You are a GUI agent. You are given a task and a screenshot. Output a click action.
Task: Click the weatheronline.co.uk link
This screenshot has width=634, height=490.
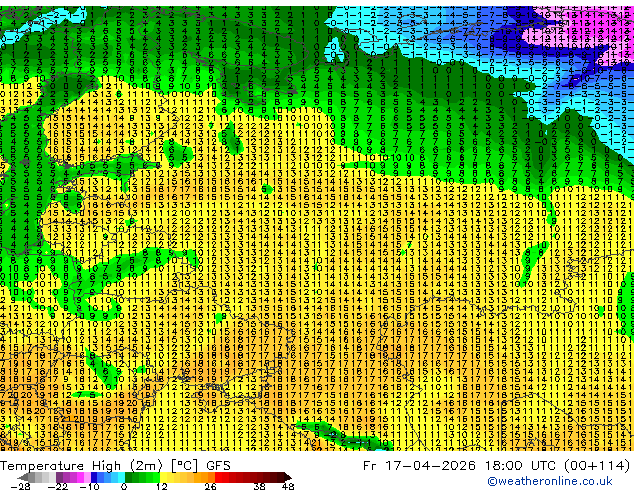pyautogui.click(x=550, y=481)
